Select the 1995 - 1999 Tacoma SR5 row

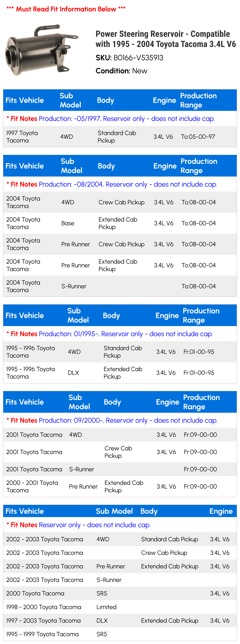coord(120,634)
